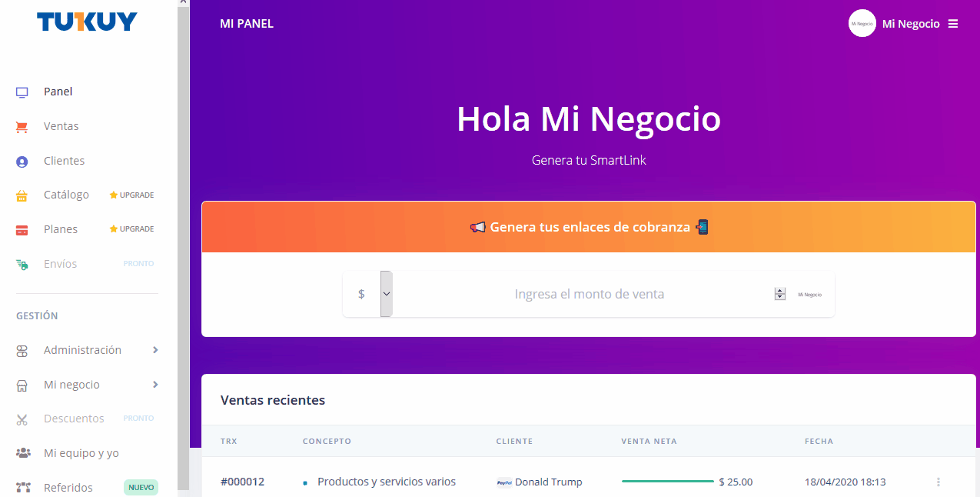The height and width of the screenshot is (497, 980).
Task: Click the sidebar vertical scrollbar
Action: pyautogui.click(x=183, y=231)
